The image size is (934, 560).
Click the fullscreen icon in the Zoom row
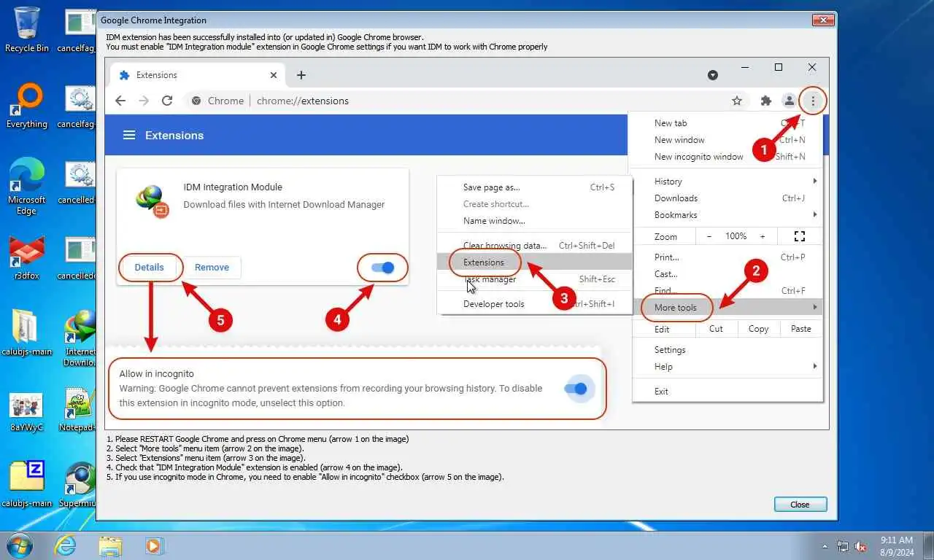point(799,236)
